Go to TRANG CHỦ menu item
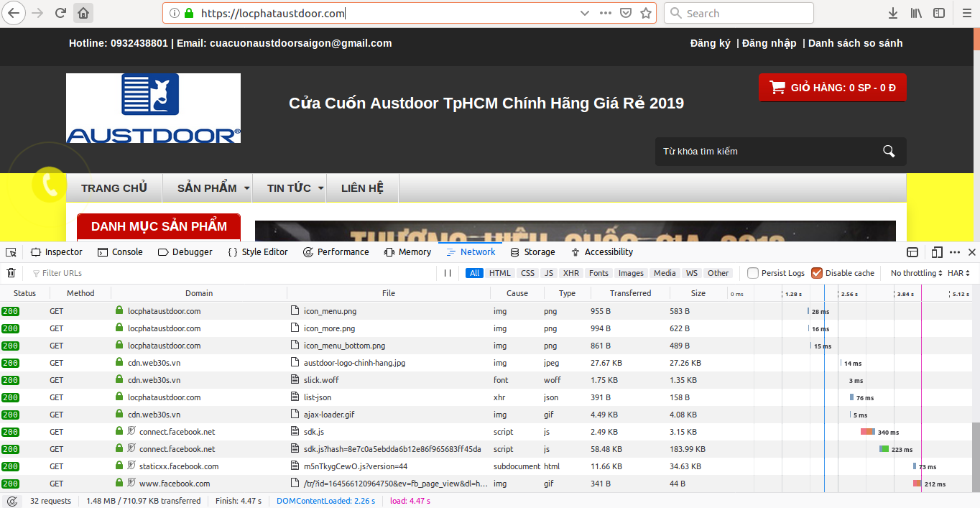 [114, 188]
